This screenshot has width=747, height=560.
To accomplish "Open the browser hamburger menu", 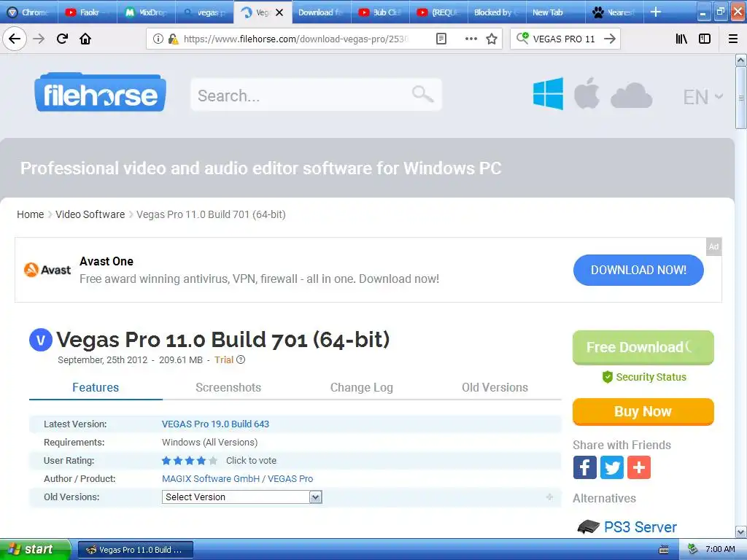I will pos(733,39).
